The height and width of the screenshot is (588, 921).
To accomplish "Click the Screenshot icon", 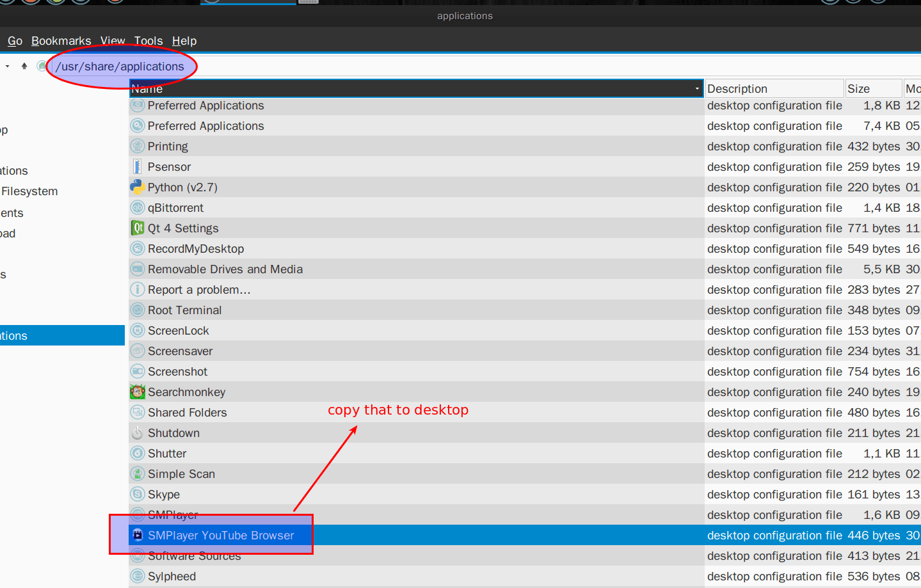I will (137, 372).
